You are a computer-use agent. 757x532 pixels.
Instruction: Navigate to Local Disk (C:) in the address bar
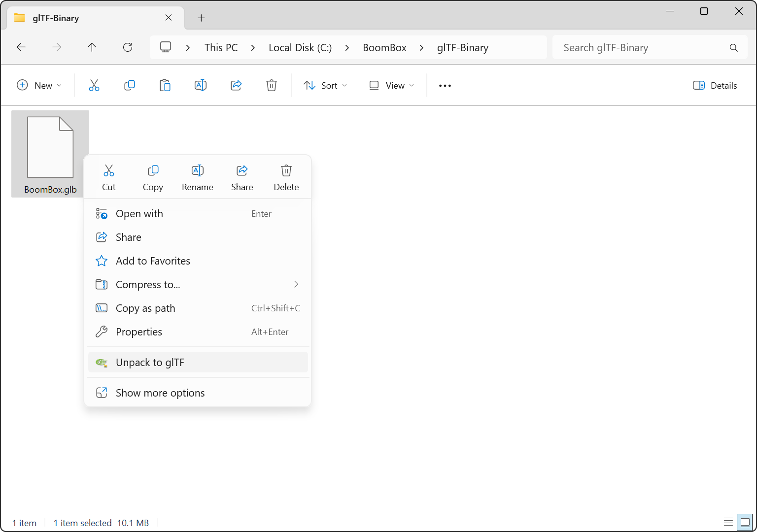(x=300, y=48)
